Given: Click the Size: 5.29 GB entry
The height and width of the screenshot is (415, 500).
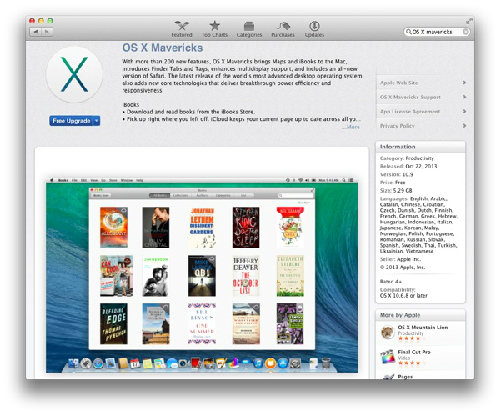Looking at the screenshot, I should [396, 191].
